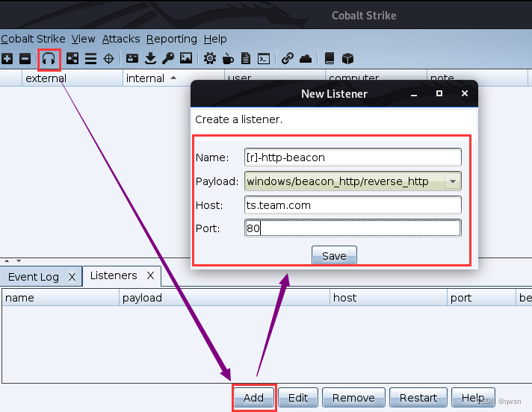The width and height of the screenshot is (532, 412).
Task: Click the Name input field
Action: pos(353,157)
